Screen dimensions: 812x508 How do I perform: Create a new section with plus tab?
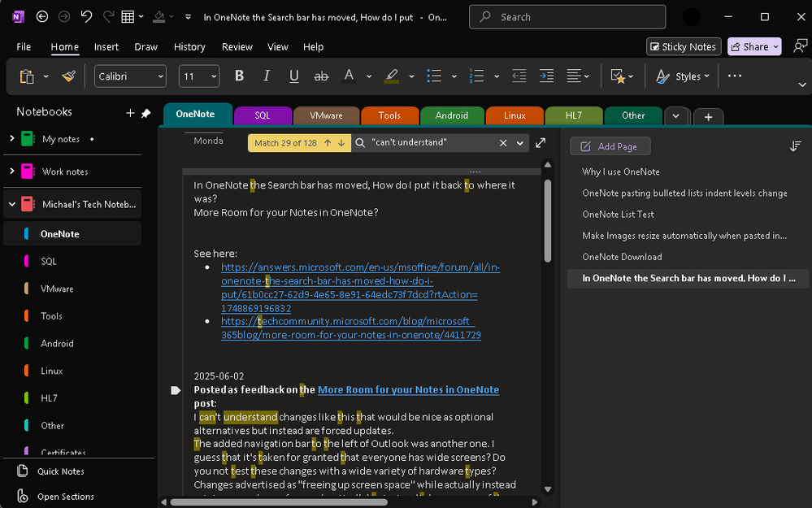pos(708,117)
